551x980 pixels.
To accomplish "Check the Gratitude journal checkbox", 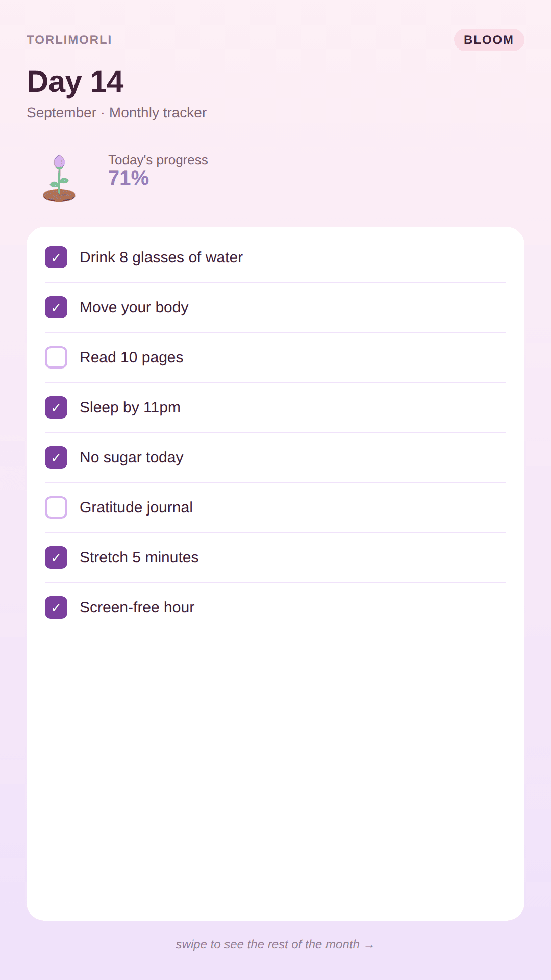I will [56, 507].
